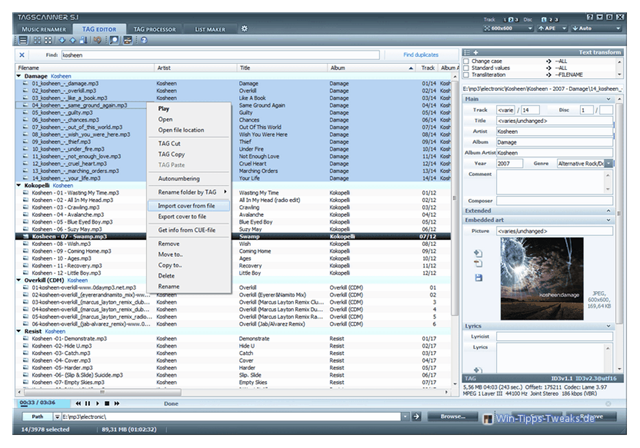Enable the Transliteration checkbox
640x448 pixels.
click(466, 75)
